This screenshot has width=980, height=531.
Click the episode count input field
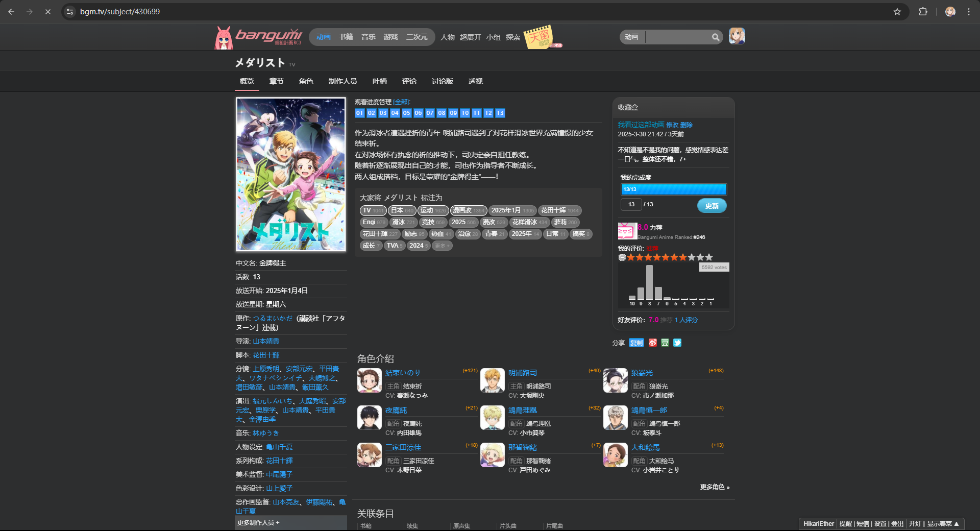(631, 204)
